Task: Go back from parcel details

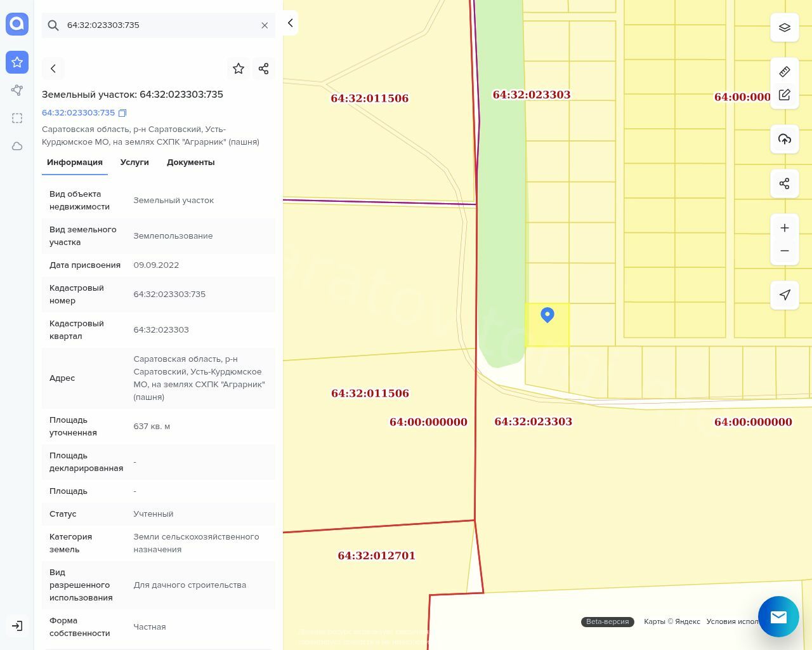Action: [53, 69]
